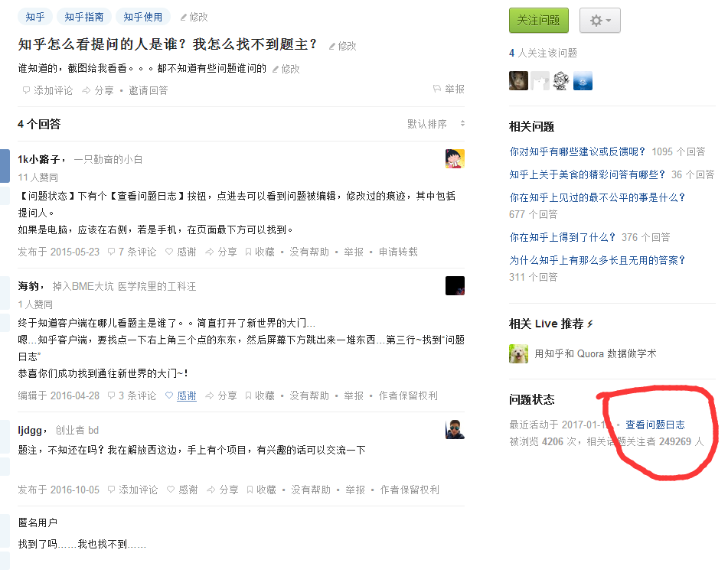Image resolution: width=728 pixels, height=576 pixels.
Task: Edit question title with 修改 link
Action: [x=343, y=46]
